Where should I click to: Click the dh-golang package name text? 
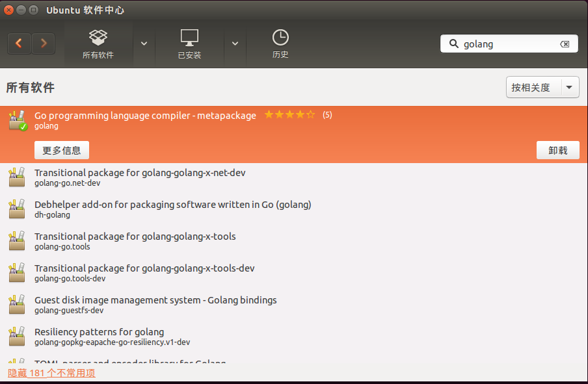(x=52, y=214)
